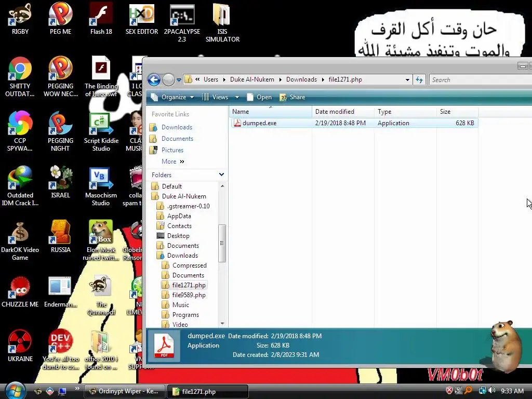Click the Share toolbar button
532x399 pixels.
point(292,97)
